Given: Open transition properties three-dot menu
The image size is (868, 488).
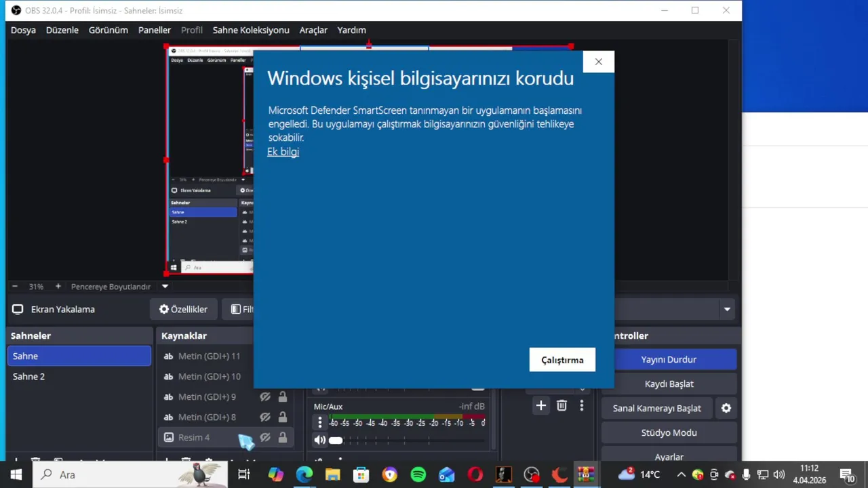Looking at the screenshot, I should pyautogui.click(x=581, y=405).
